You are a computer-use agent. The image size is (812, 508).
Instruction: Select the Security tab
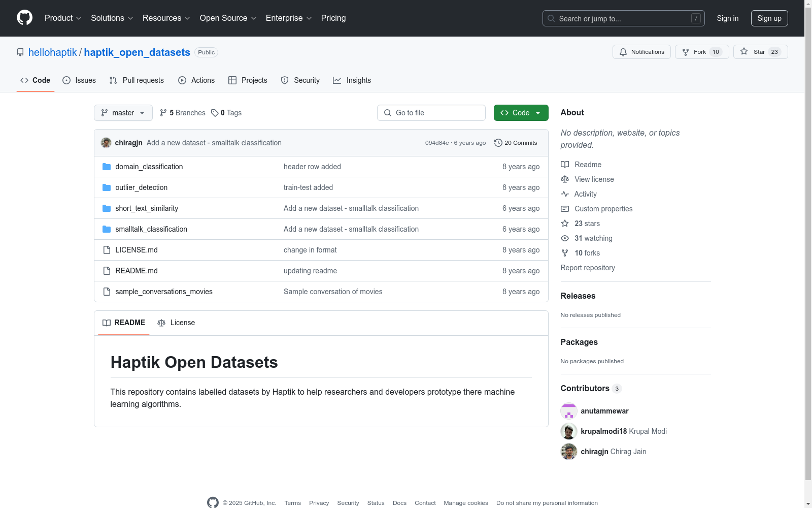point(300,80)
